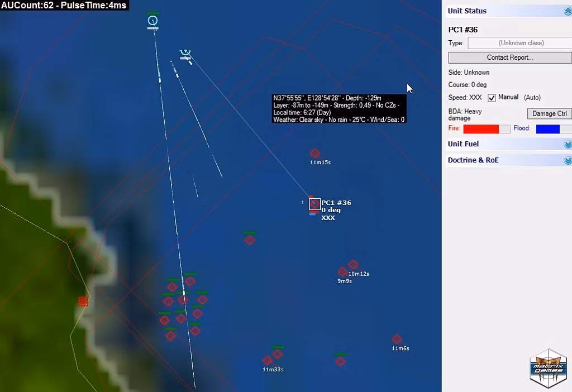Click the AUCount PulseTime status text
Image resolution: width=572 pixels, height=392 pixels.
pos(64,5)
